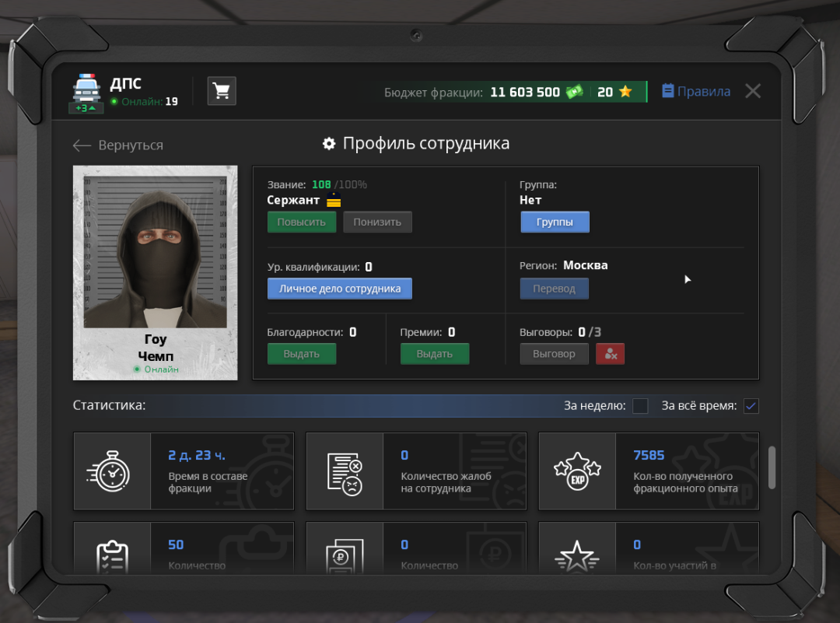Click the 2 д. 23 ч. statistic value
The width and height of the screenshot is (840, 623).
tap(197, 455)
